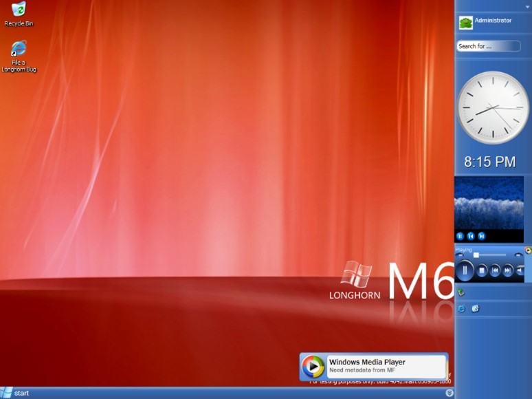Expand the taskbar chevron at bottom right
Viewport: 532px width, 399px height.
tap(450, 393)
